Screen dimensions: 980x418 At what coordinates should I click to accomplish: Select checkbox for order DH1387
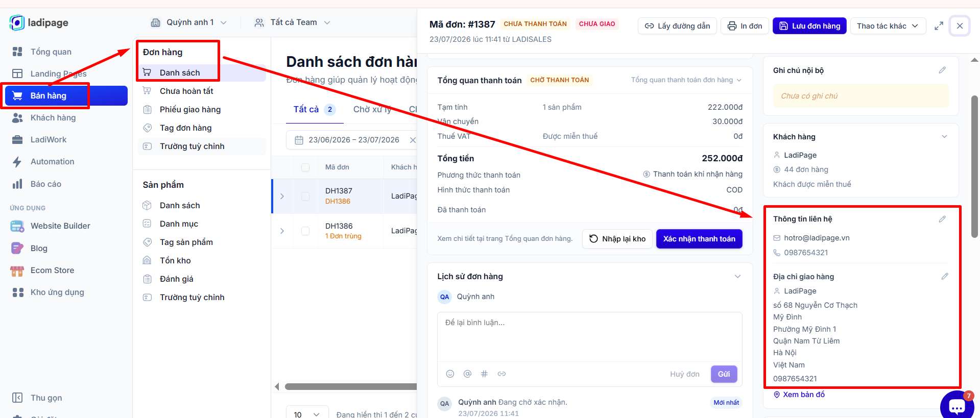point(305,196)
